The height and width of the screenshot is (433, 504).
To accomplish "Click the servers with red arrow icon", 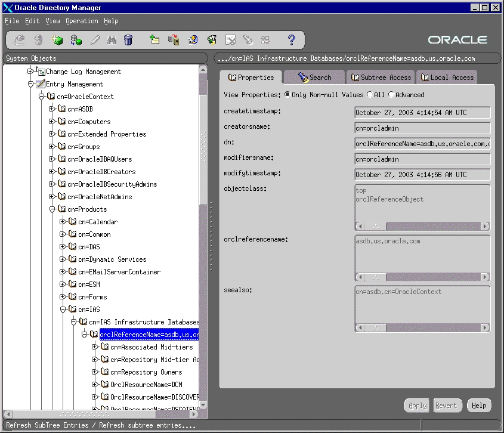I will [x=174, y=40].
